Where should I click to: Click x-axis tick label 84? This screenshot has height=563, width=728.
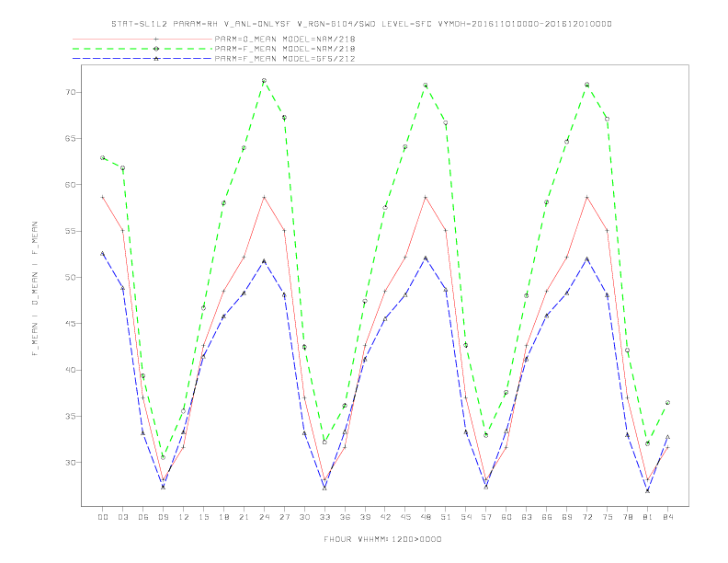(667, 517)
